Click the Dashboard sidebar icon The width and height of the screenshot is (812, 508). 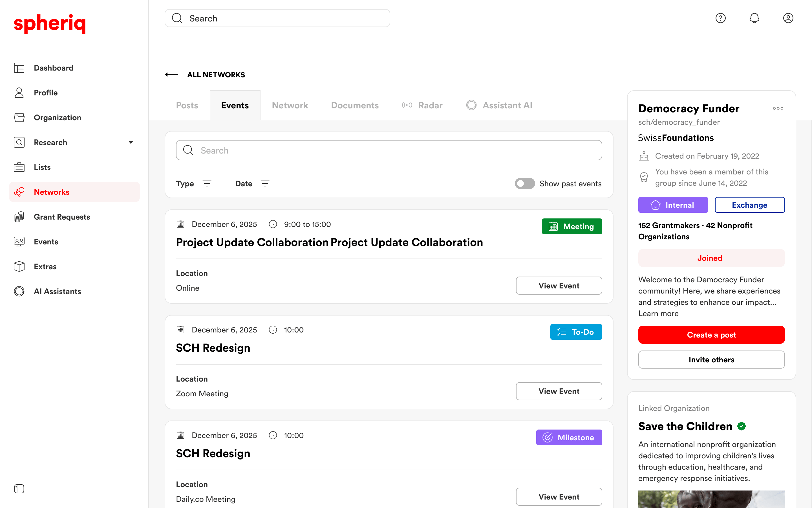[19, 68]
